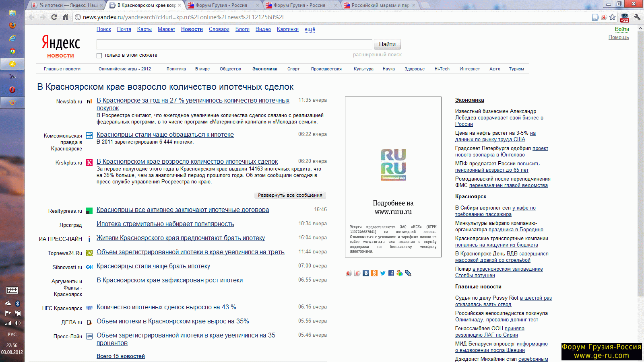This screenshot has height=362, width=644.
Task: Open the Hi-Tech news category
Action: point(442,69)
